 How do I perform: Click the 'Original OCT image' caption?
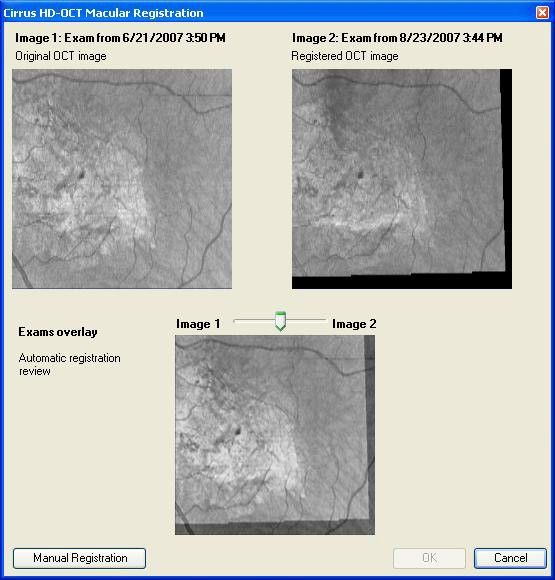click(61, 56)
